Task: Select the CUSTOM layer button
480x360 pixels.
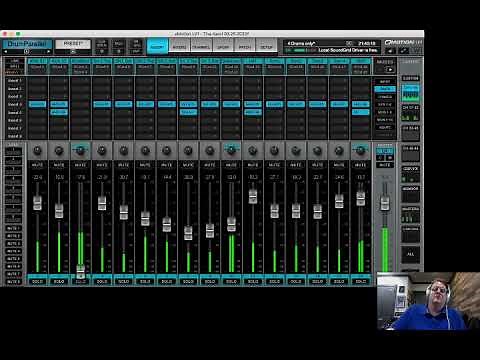Action: 410,78
